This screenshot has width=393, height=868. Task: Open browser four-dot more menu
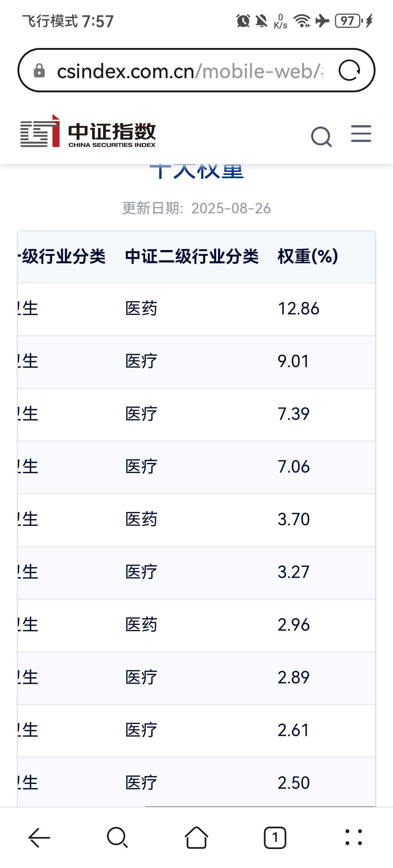point(353,837)
